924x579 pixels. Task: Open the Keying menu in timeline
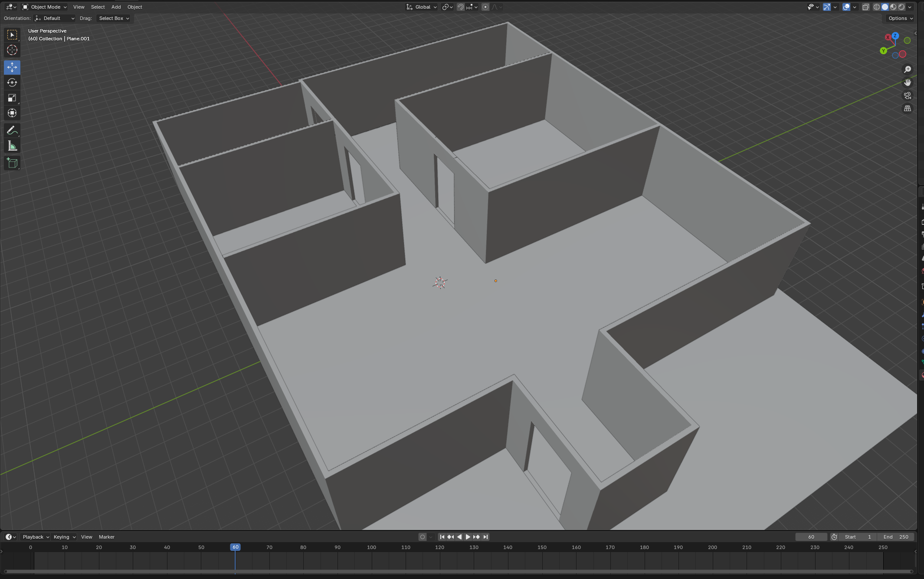[x=64, y=537]
